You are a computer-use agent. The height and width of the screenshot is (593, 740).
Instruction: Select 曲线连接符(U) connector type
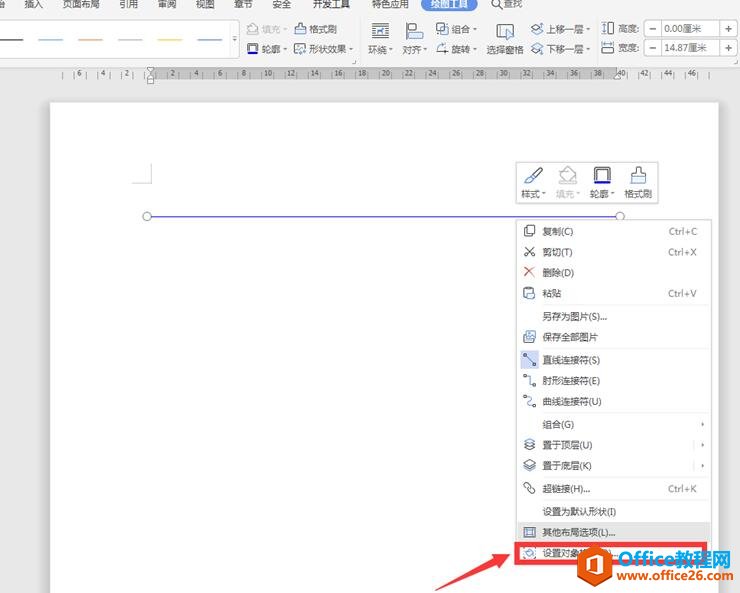(571, 402)
